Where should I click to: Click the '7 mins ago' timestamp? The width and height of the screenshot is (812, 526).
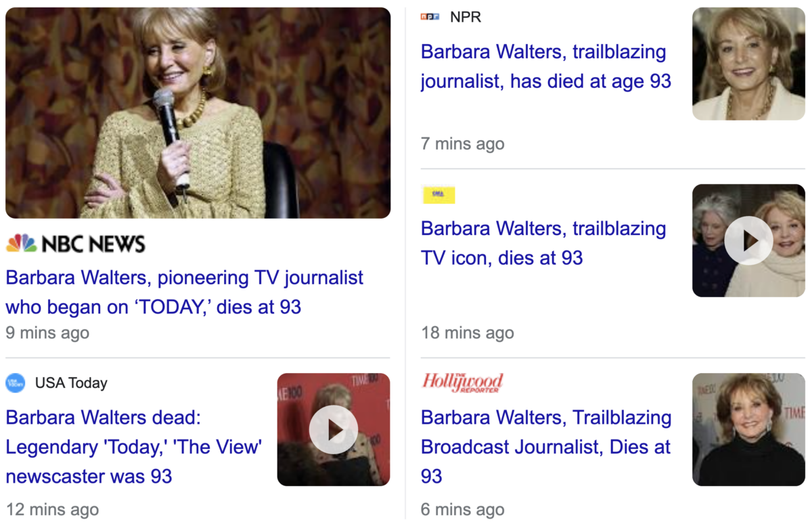pos(463,144)
